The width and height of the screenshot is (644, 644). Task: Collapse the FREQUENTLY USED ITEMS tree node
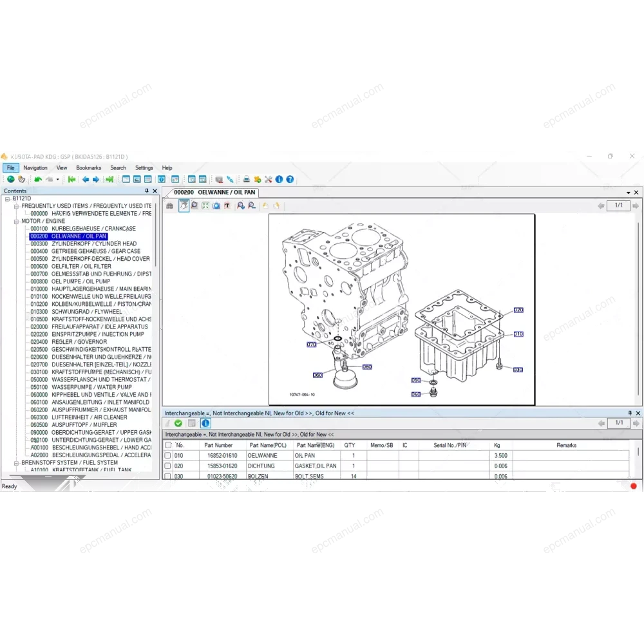17,206
